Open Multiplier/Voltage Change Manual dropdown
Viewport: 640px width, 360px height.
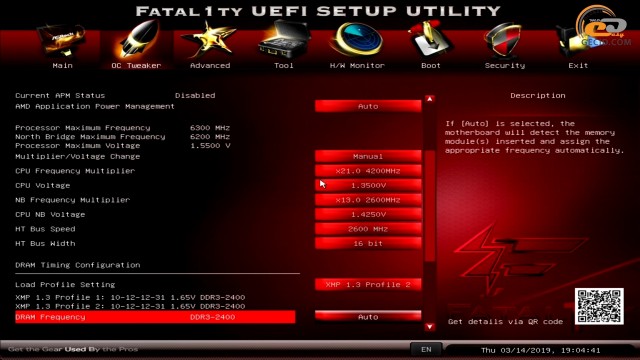click(x=368, y=156)
